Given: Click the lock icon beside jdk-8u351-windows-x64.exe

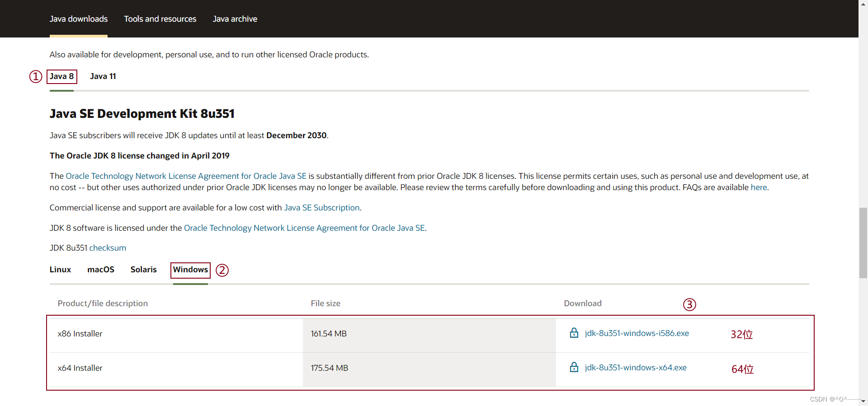Looking at the screenshot, I should (x=574, y=367).
